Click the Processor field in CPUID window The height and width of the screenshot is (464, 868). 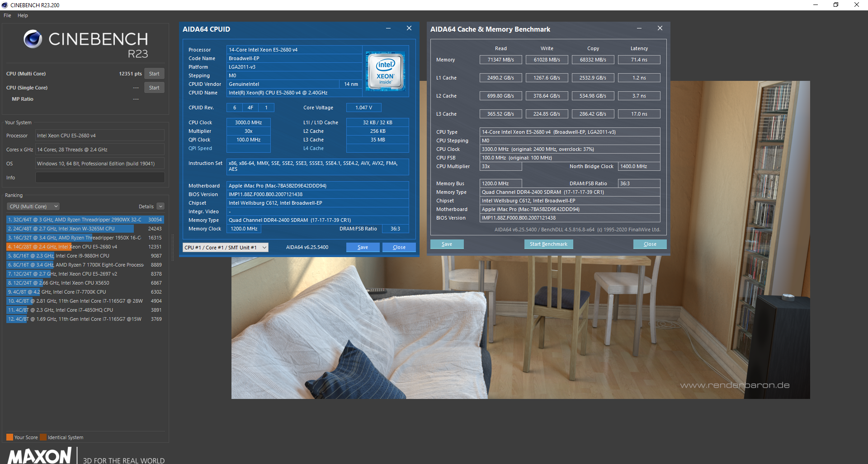pyautogui.click(x=294, y=50)
